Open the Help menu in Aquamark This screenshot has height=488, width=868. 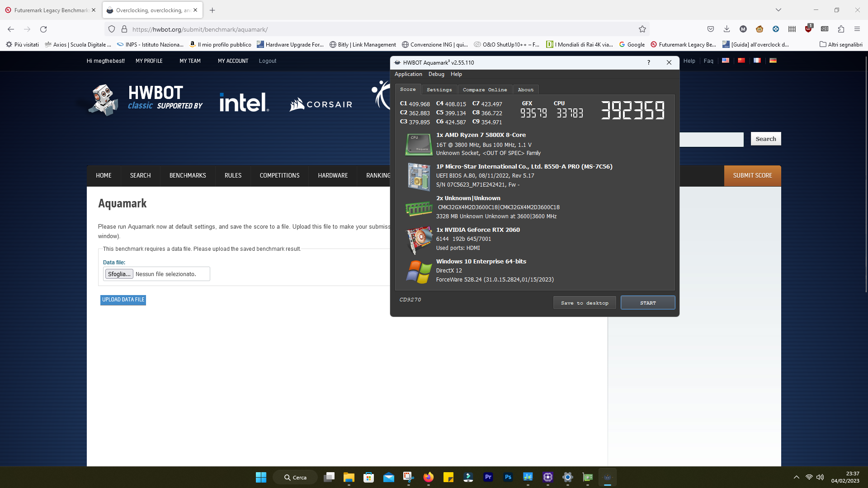[456, 74]
